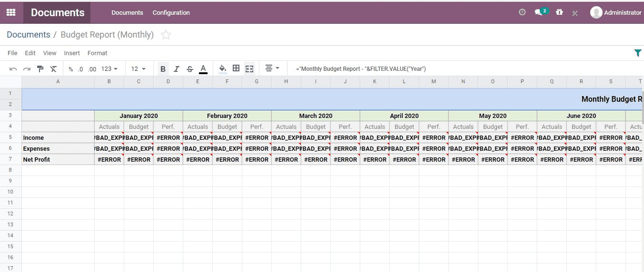Image resolution: width=644 pixels, height=272 pixels.
Task: Select the March 2020 header cell
Action: pos(316,116)
